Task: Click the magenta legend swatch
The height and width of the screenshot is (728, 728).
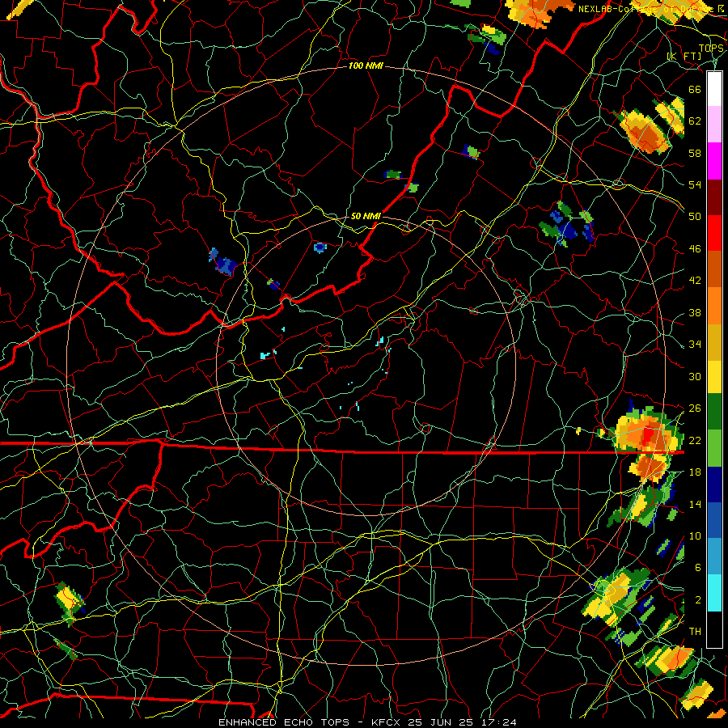Action: tap(714, 161)
